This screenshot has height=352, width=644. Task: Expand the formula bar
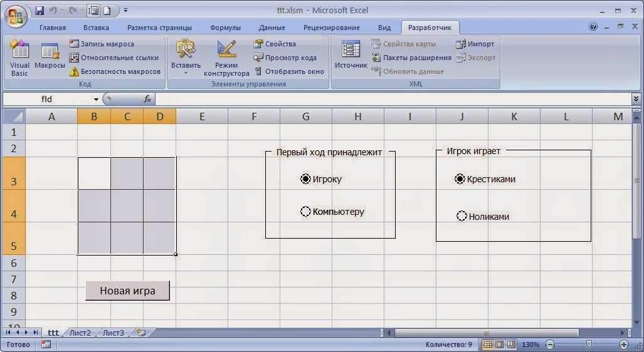point(636,98)
